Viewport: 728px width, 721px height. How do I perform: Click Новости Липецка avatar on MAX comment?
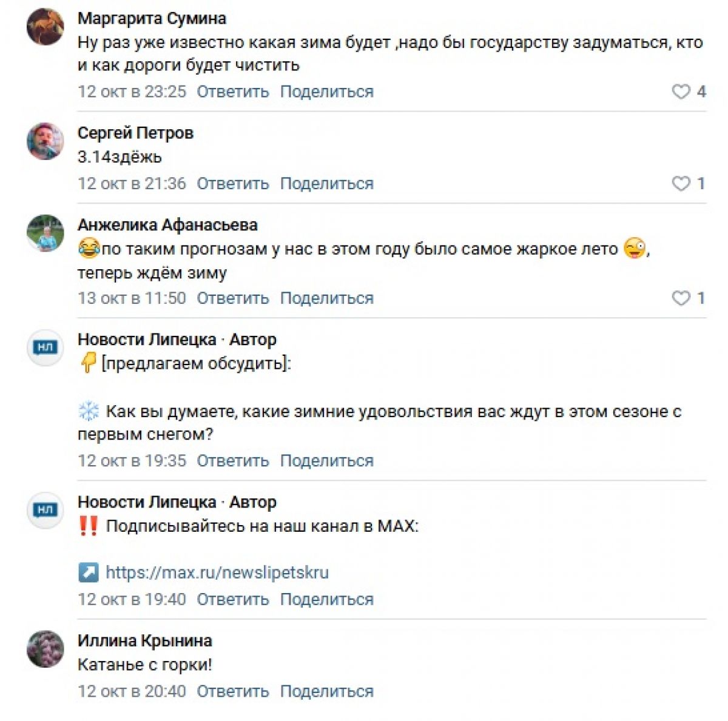[45, 510]
